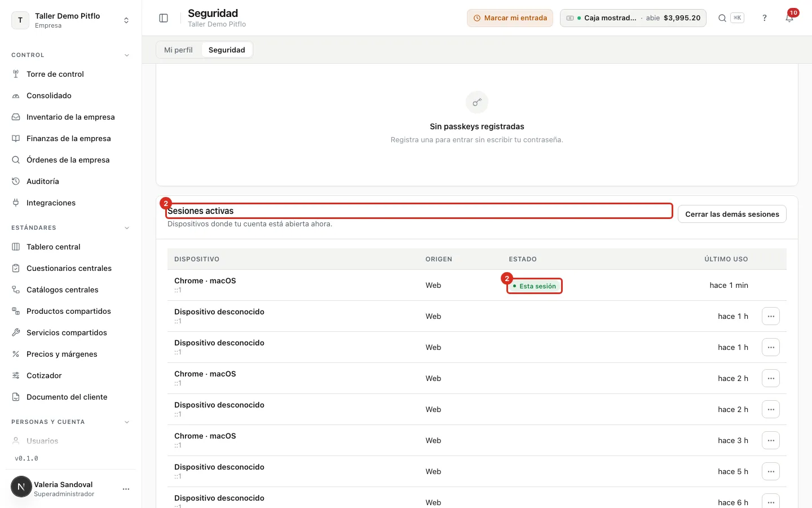Screen dimensions: 812x508
Task: Open the Caja mostrador cash register button
Action: click(633, 18)
